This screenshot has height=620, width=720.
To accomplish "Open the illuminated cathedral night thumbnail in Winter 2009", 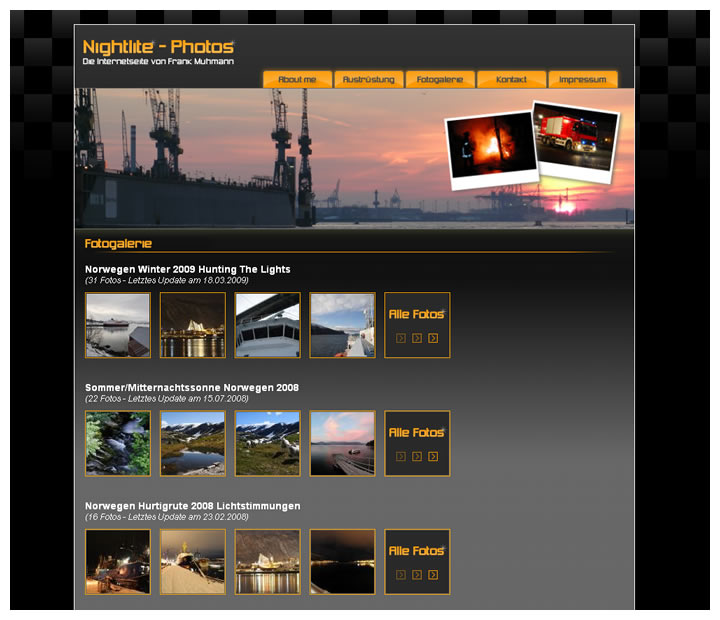I will (193, 325).
